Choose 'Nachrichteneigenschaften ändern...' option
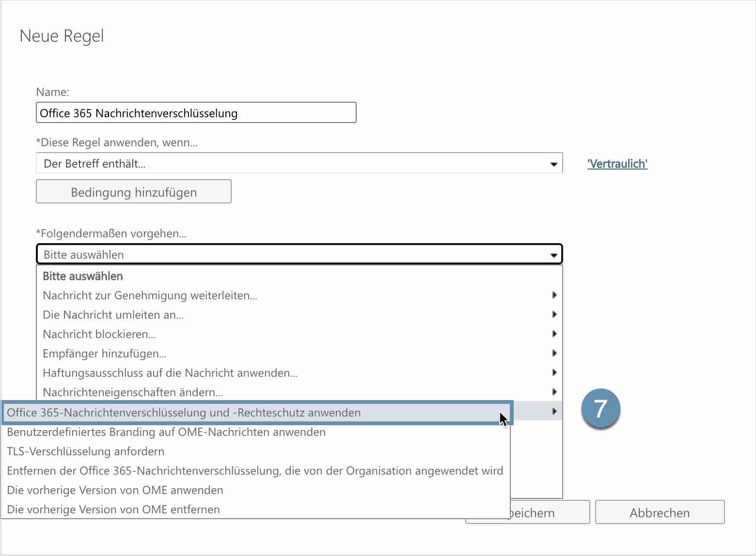 299,392
